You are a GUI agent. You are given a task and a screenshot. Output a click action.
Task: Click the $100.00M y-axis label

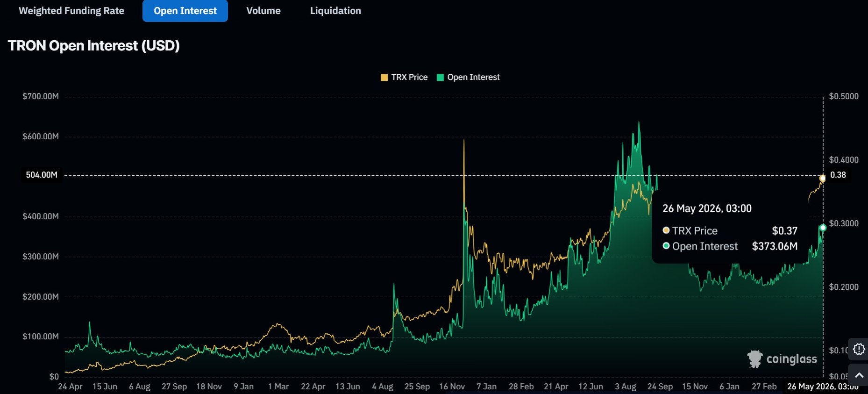(x=41, y=337)
